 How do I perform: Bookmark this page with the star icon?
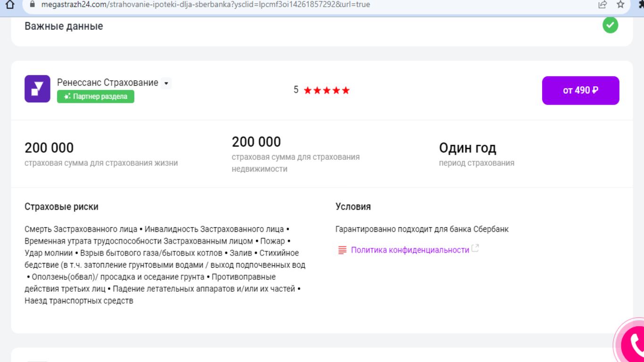point(620,4)
